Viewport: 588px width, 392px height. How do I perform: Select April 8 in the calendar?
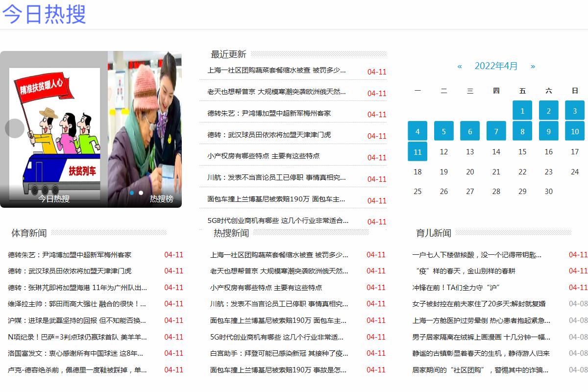[522, 131]
